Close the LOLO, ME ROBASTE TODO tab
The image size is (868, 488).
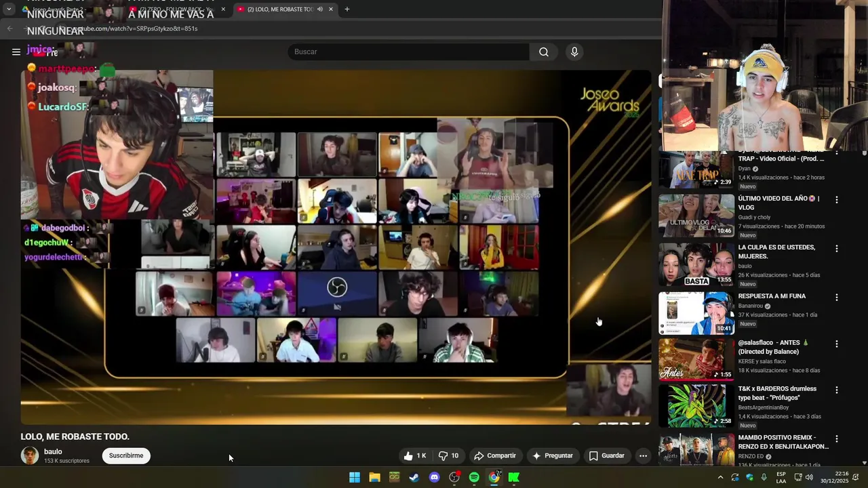331,9
